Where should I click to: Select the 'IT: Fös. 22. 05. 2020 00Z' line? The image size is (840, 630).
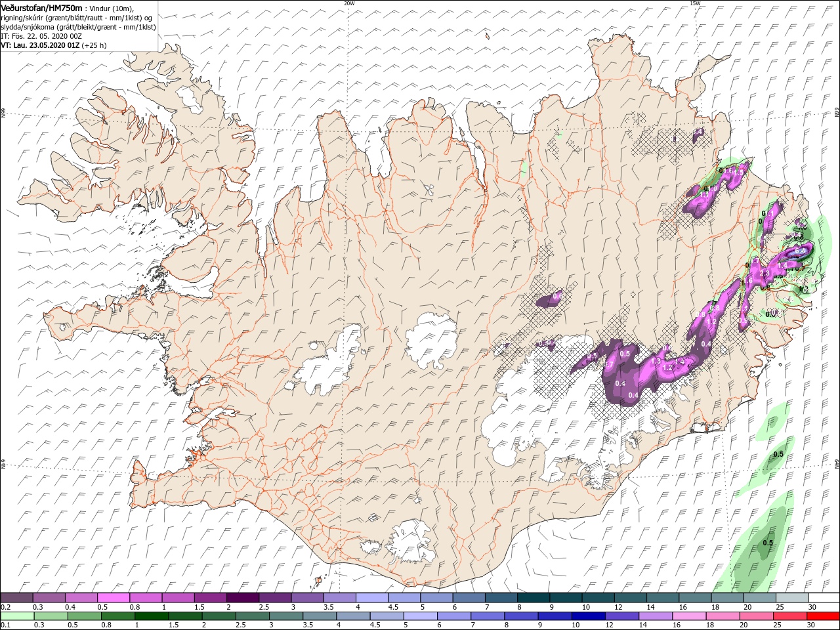coord(40,36)
